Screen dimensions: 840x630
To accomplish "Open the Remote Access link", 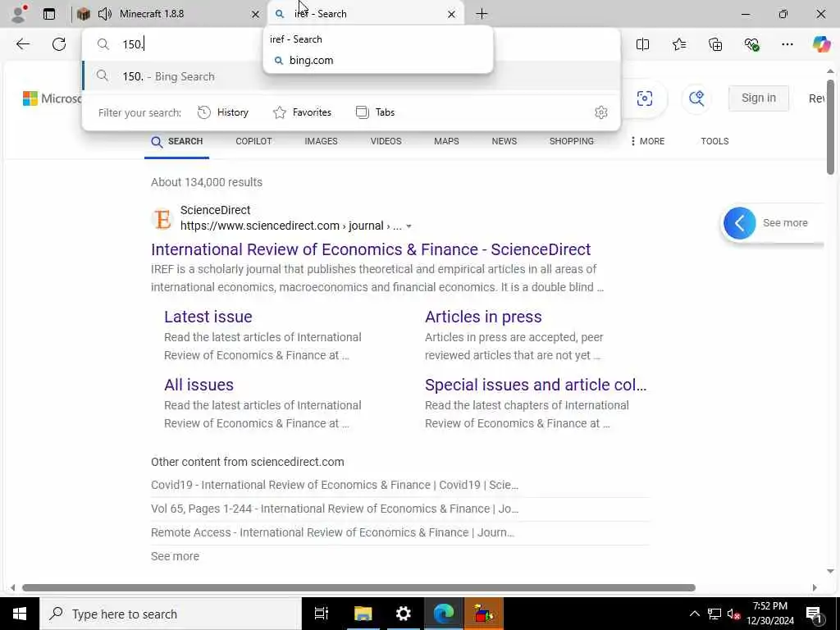I will point(332,532).
